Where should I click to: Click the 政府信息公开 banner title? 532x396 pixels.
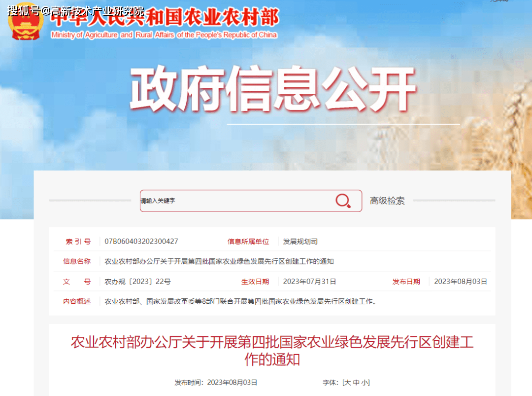click(x=273, y=89)
